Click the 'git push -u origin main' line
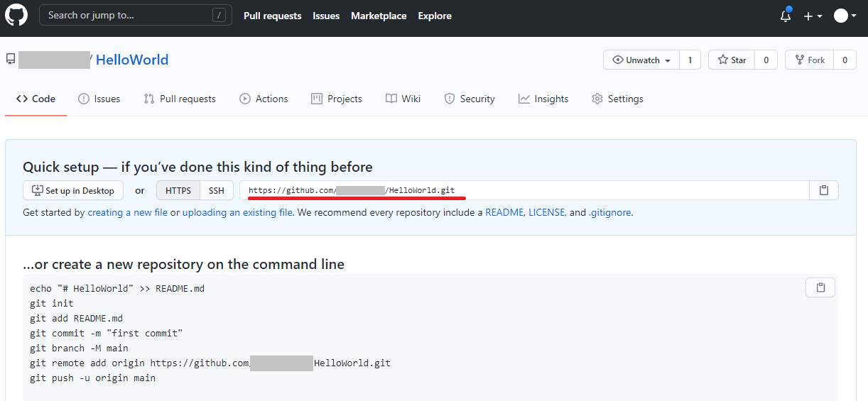Viewport: 868px width, 401px height. coord(92,378)
